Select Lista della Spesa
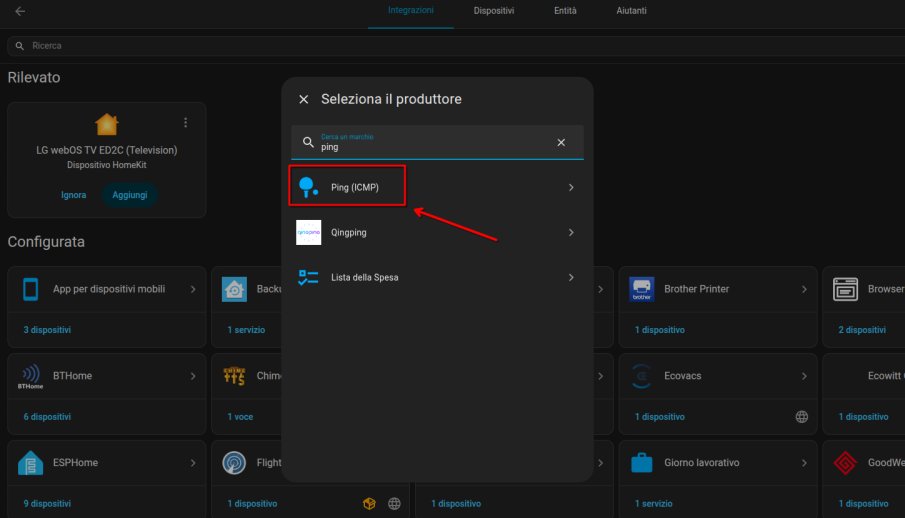The width and height of the screenshot is (905, 518). pos(437,277)
